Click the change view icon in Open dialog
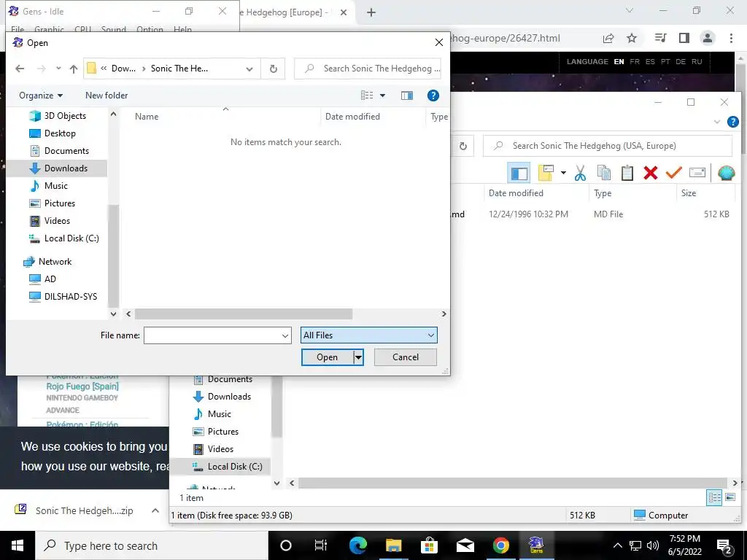 (x=367, y=96)
